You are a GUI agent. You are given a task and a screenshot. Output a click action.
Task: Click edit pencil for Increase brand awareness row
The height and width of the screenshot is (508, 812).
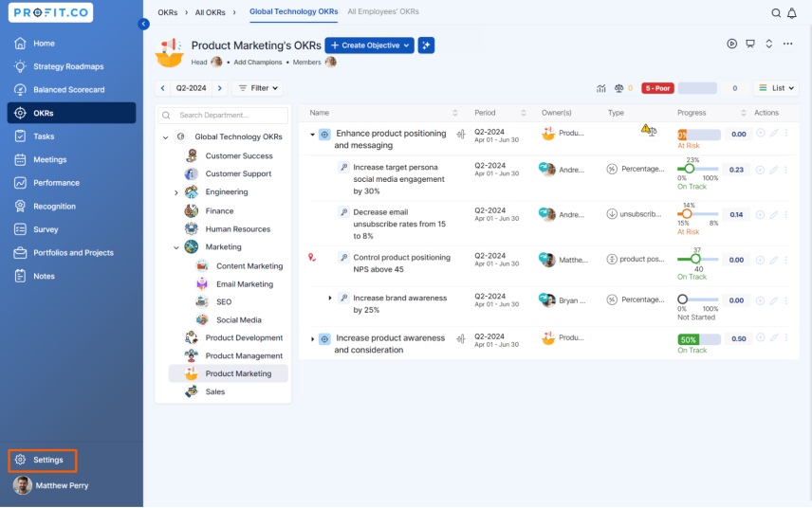[x=774, y=300]
